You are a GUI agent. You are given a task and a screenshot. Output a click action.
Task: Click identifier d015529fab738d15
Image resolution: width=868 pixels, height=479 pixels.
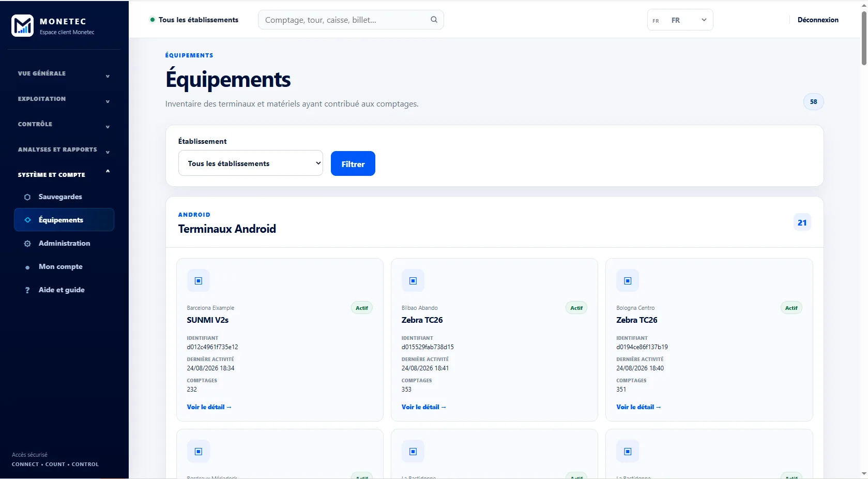pyautogui.click(x=428, y=347)
